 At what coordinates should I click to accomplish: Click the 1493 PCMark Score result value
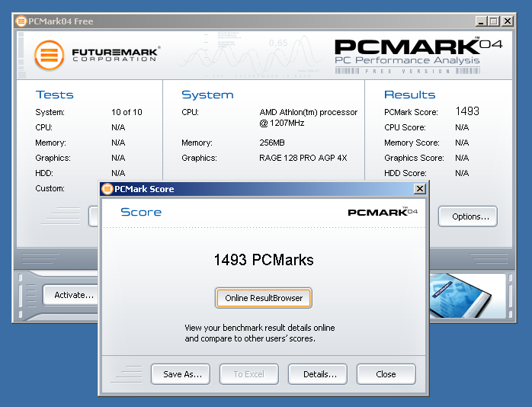click(467, 111)
